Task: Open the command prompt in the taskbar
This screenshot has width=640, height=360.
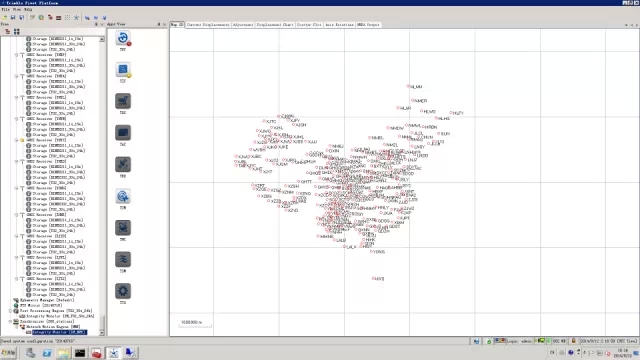Action: point(80,353)
